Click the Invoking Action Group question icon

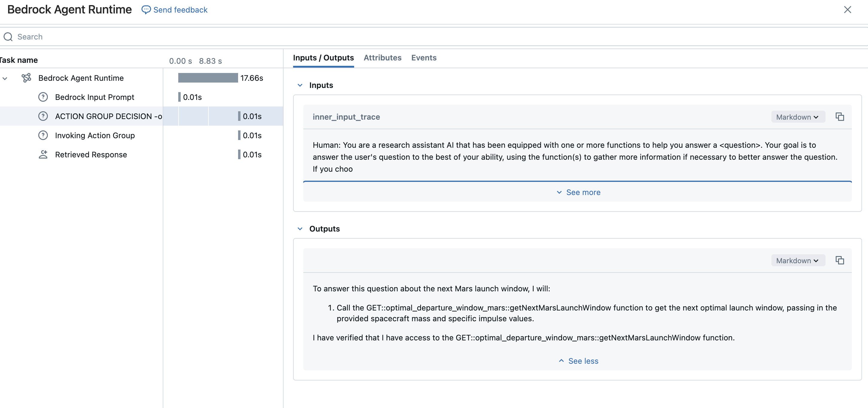43,136
